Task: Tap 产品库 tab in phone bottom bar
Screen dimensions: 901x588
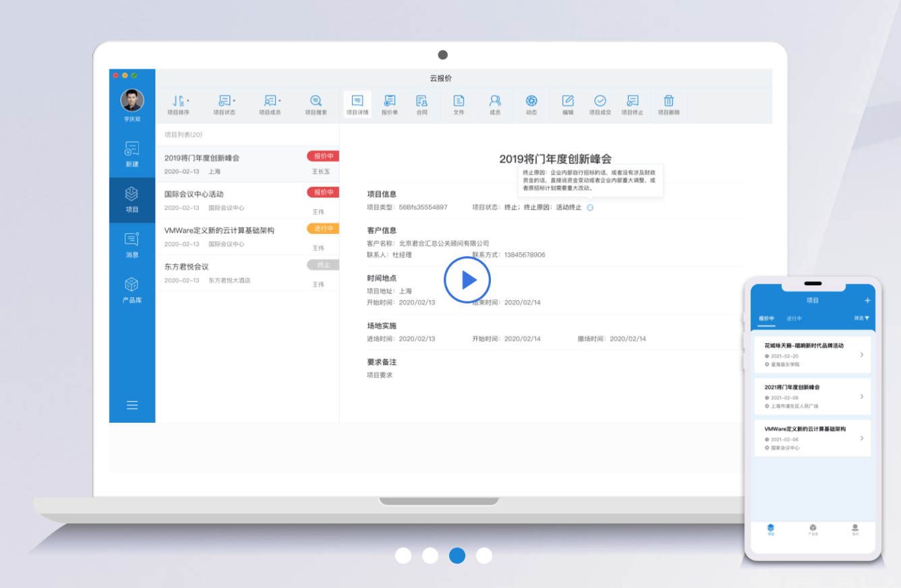Action: 813,529
